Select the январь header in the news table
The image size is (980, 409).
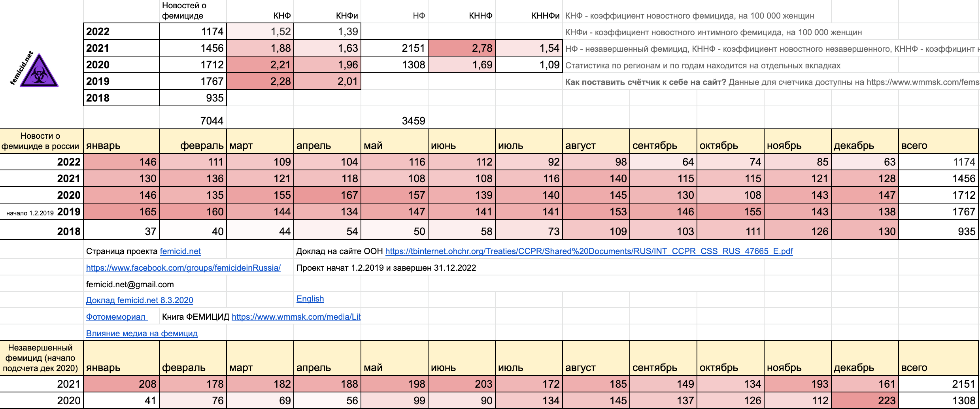click(x=121, y=141)
